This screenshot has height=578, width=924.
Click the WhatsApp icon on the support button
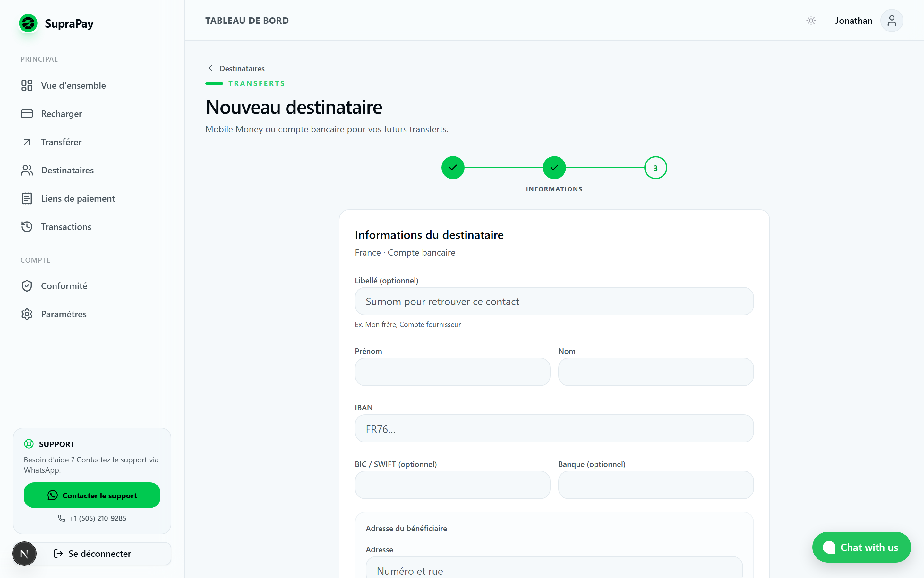point(52,495)
